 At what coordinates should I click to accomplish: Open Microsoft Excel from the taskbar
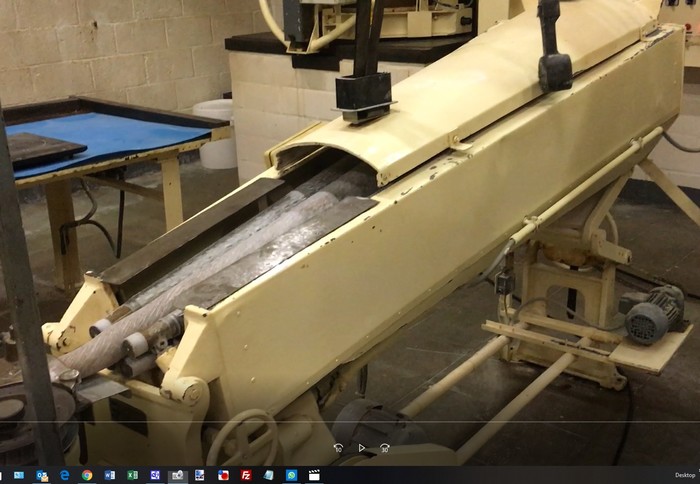133,476
